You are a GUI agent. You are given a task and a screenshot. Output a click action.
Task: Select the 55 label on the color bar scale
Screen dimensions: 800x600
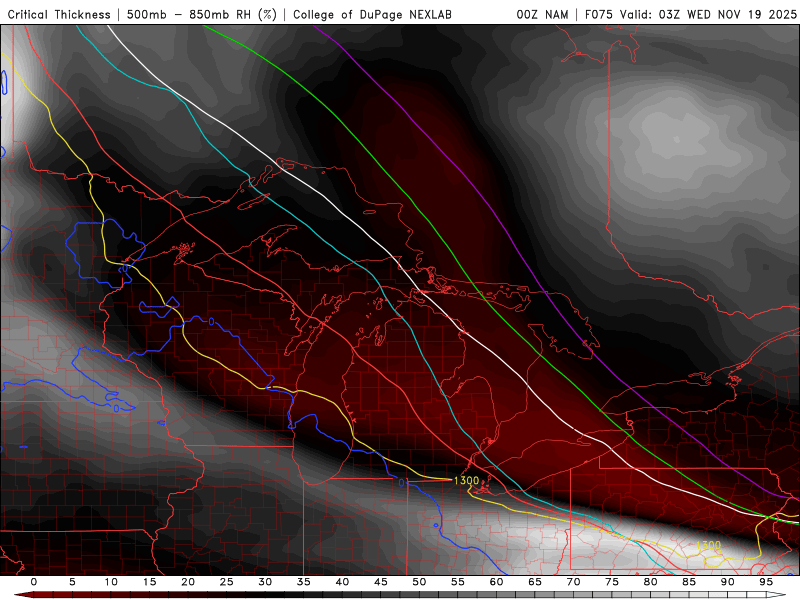pos(458,582)
